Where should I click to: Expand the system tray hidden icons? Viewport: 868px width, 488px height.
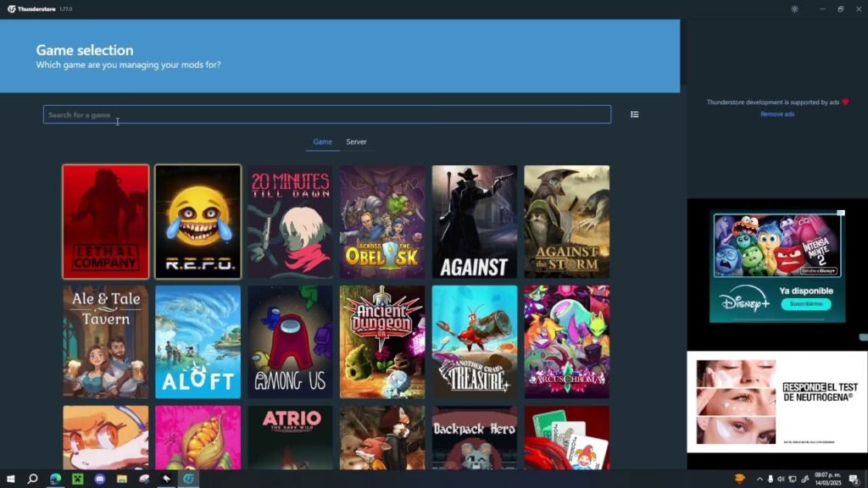(x=759, y=480)
